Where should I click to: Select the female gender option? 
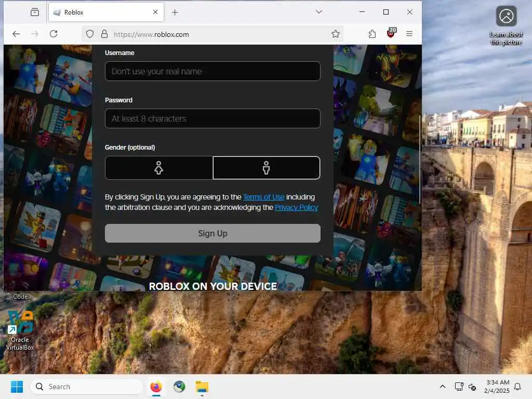point(159,168)
